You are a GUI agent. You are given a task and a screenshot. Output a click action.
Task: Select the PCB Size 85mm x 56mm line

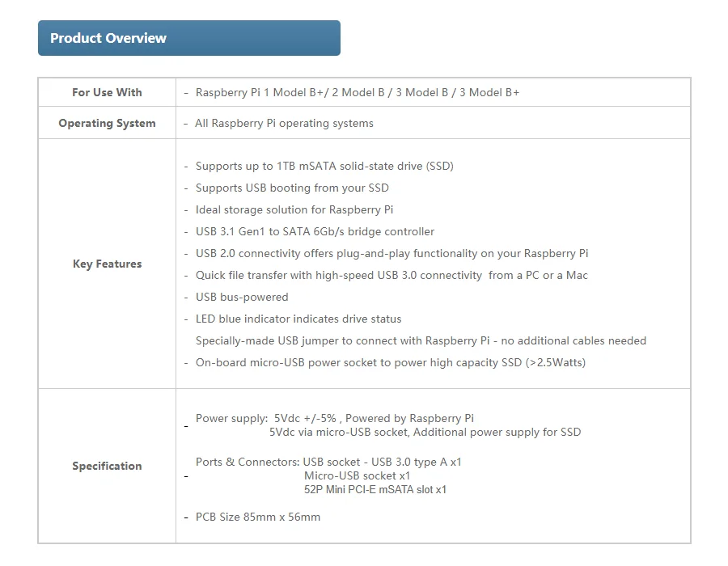point(258,517)
